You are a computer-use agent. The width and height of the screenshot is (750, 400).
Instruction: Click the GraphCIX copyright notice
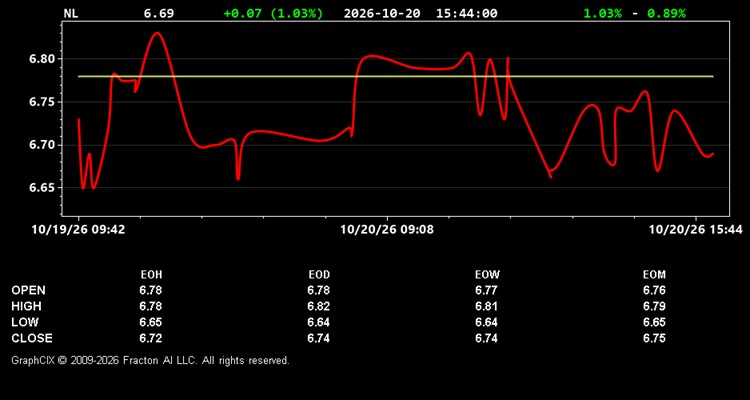(x=150, y=360)
